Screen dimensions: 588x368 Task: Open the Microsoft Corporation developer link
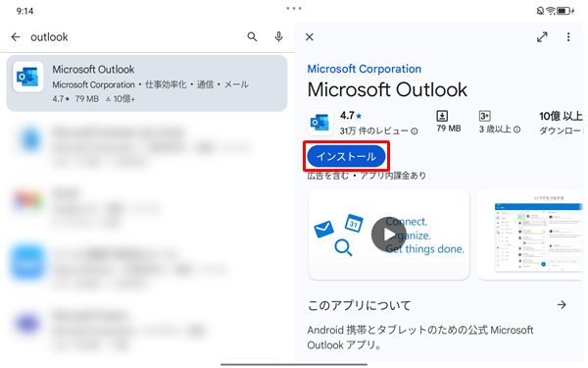pyautogui.click(x=365, y=69)
